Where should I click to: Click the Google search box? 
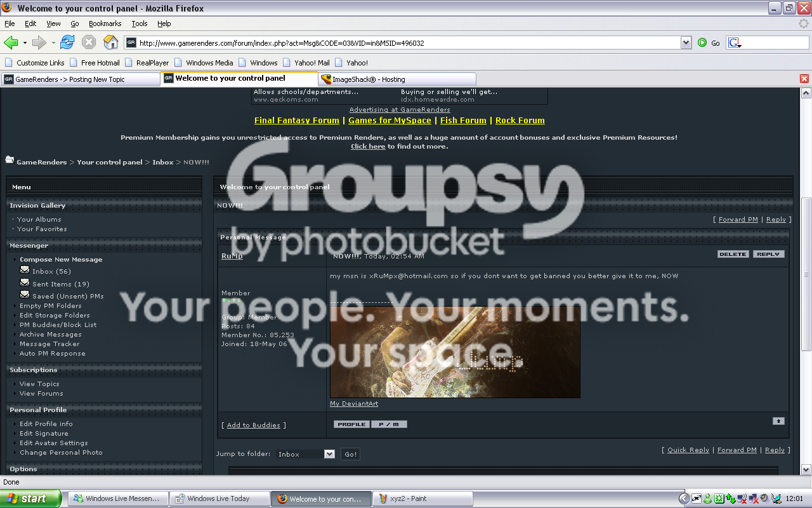(x=774, y=43)
